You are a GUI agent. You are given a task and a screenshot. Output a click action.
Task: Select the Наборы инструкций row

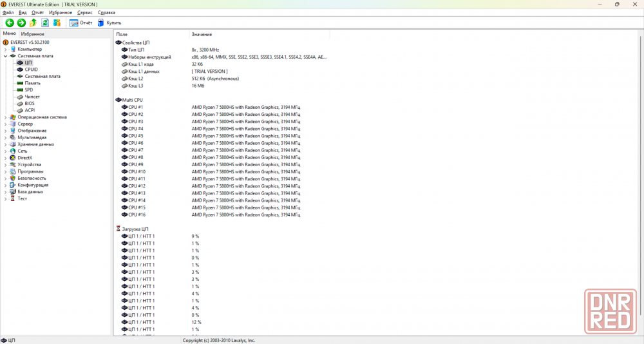coord(222,57)
